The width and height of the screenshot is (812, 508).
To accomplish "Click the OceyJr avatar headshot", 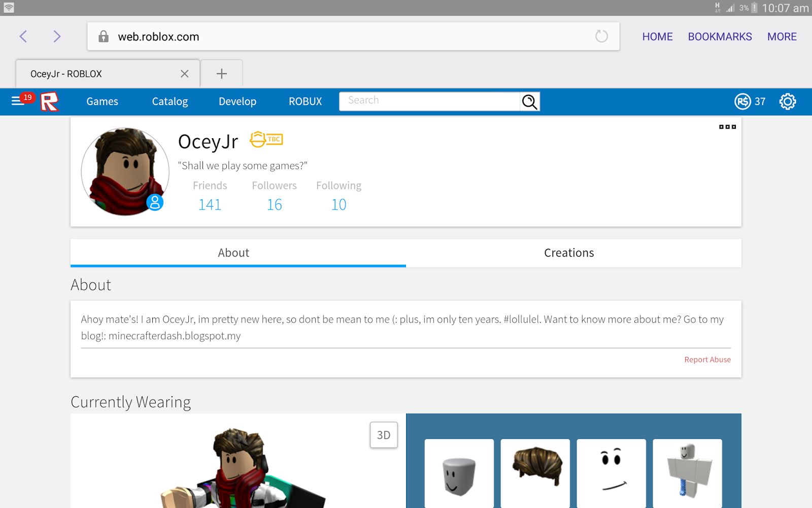I will click(125, 172).
